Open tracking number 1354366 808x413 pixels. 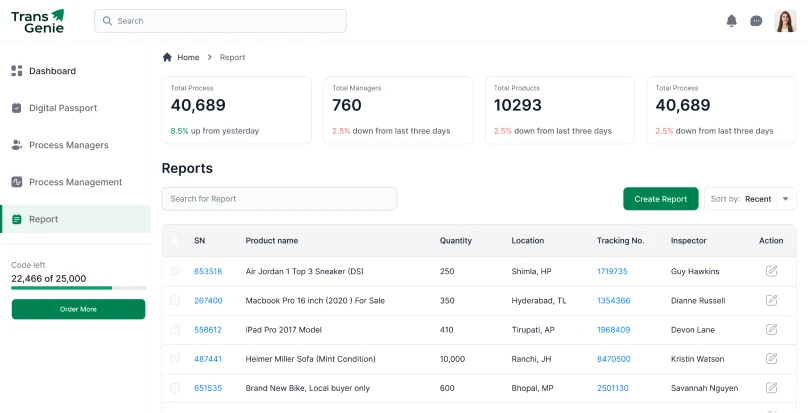[x=613, y=301]
